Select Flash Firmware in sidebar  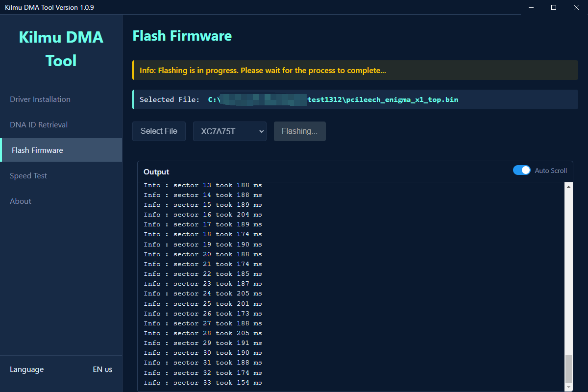[61, 150]
